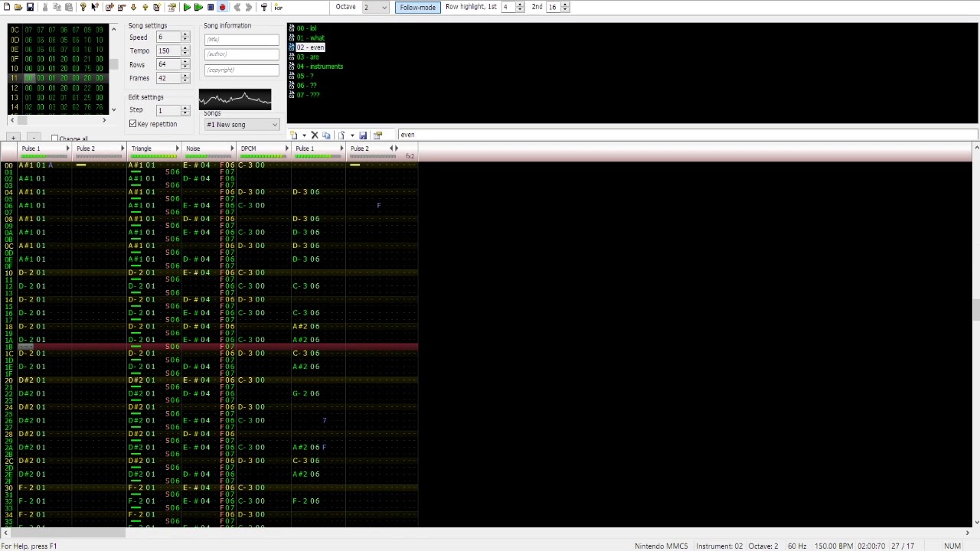Viewport: 980px width, 551px height.
Task: Toggle Follow-mode button
Action: pos(417,7)
